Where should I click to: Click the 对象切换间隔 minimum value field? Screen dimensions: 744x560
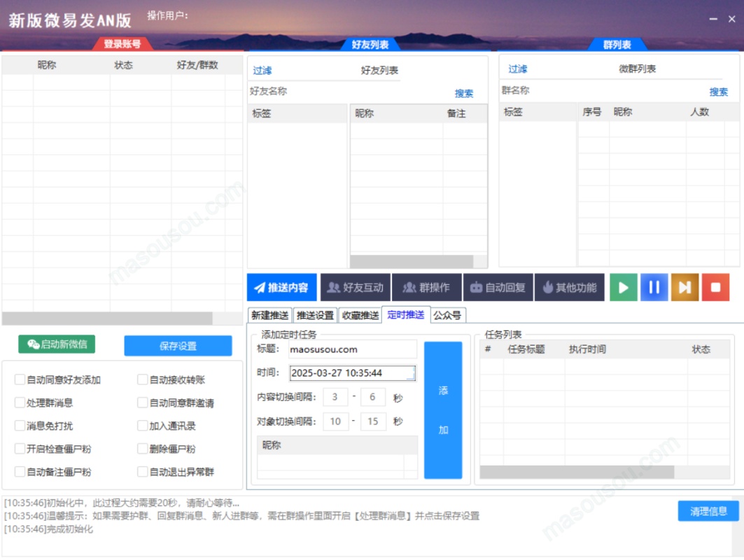[335, 421]
